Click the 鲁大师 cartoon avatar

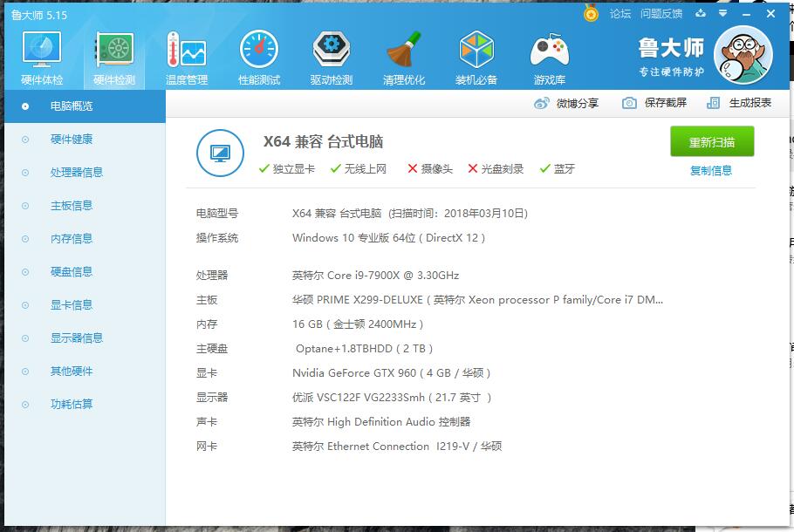click(x=743, y=55)
